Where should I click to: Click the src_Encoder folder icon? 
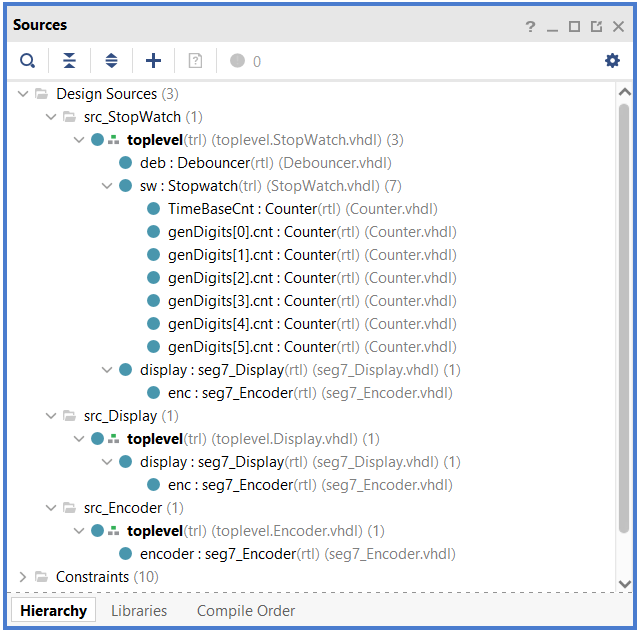(69, 508)
